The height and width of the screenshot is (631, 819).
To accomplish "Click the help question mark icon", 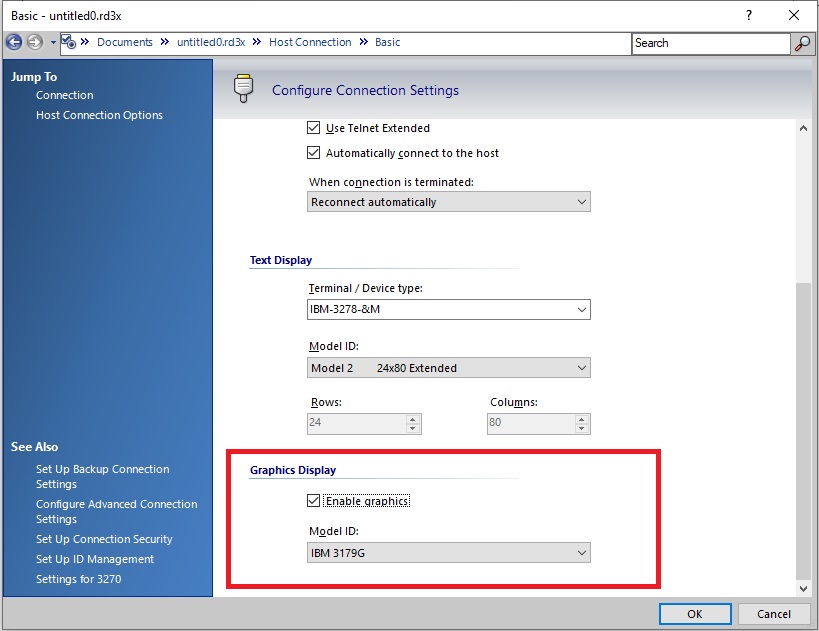I will click(749, 15).
